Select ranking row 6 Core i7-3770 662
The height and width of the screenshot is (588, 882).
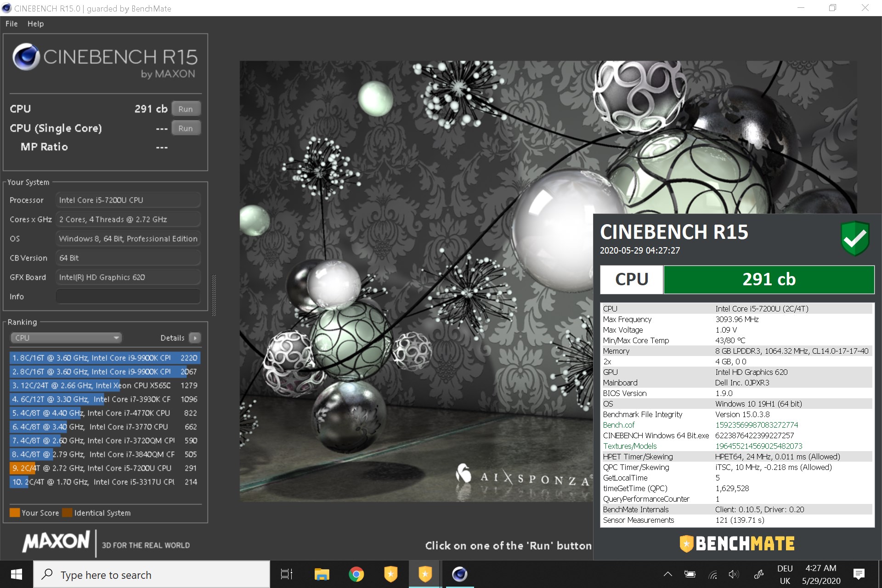click(x=105, y=427)
